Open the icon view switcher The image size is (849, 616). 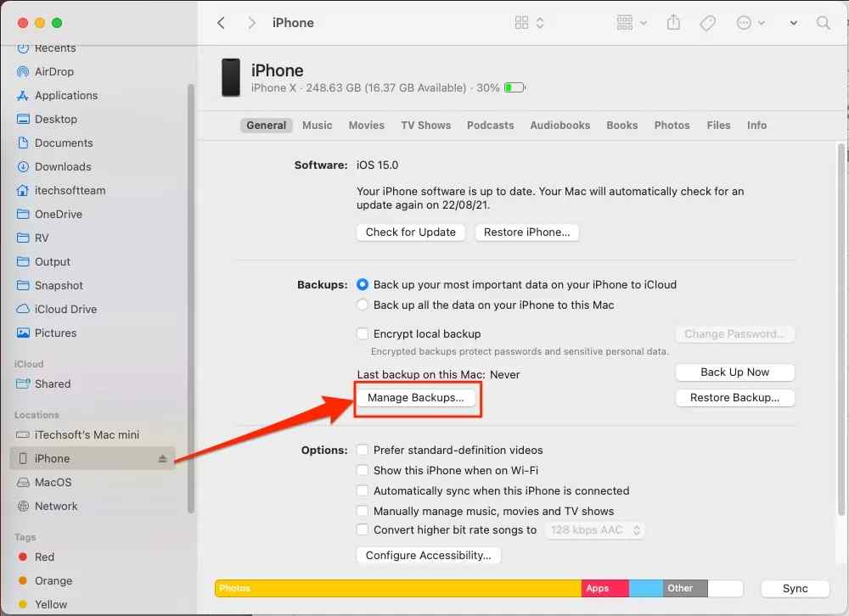529,23
